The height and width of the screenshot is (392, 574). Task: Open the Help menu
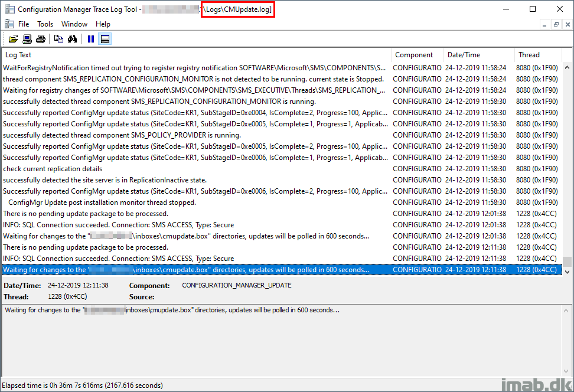[x=103, y=24]
